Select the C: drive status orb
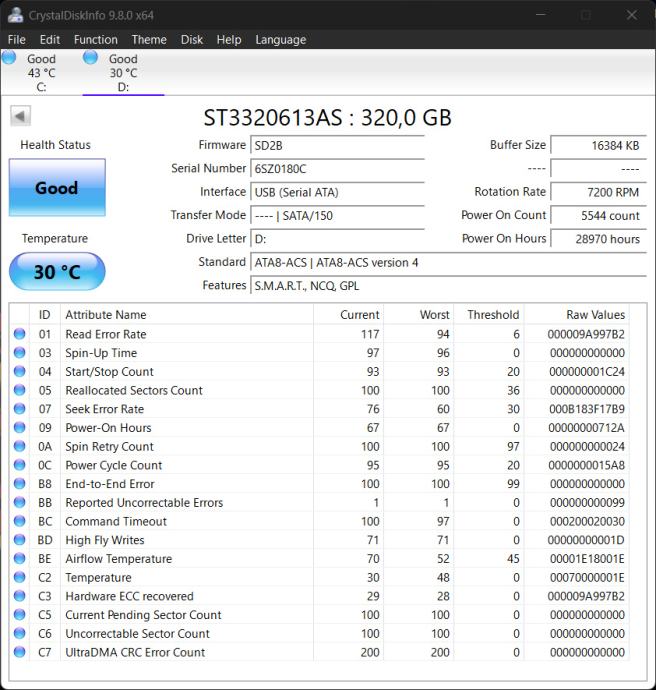The height and width of the screenshot is (690, 656). coord(9,58)
